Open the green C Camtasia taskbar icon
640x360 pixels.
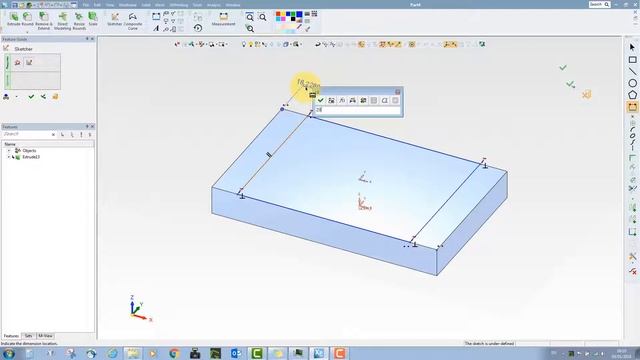257,353
